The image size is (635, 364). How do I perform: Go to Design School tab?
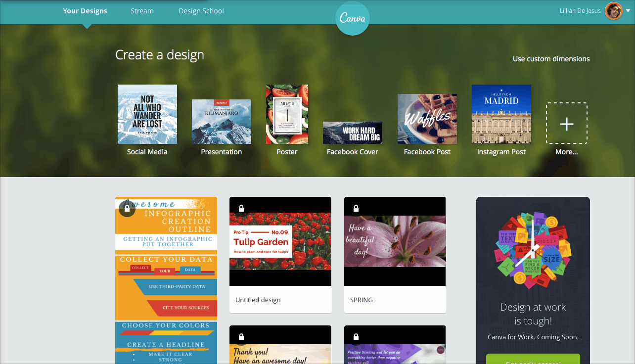point(201,11)
